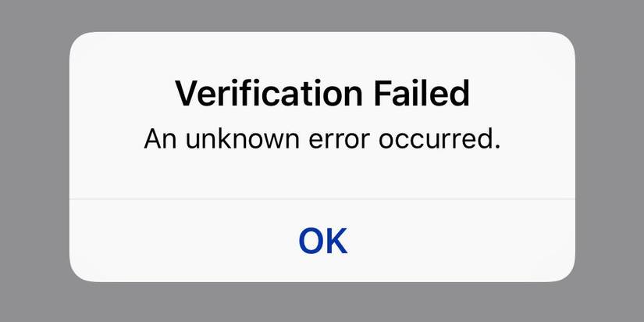Select the 'An unknown error occurred.' message
The width and height of the screenshot is (644, 322).
click(x=322, y=139)
